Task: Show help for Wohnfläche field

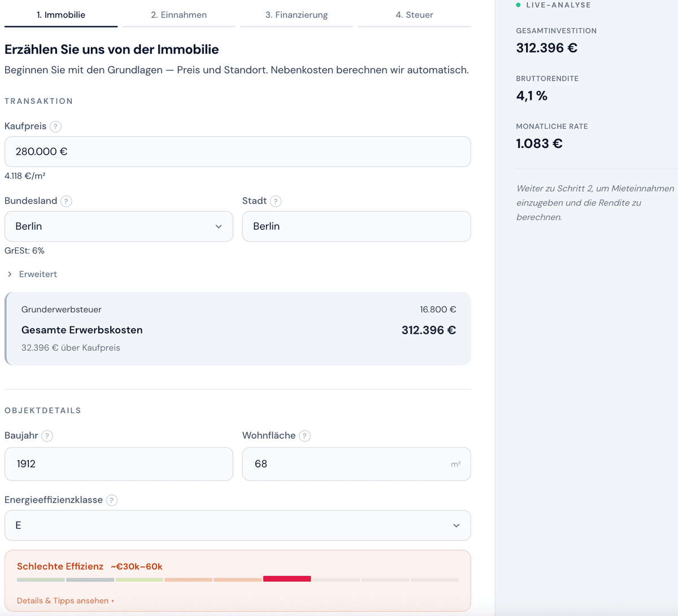Action: point(305,436)
